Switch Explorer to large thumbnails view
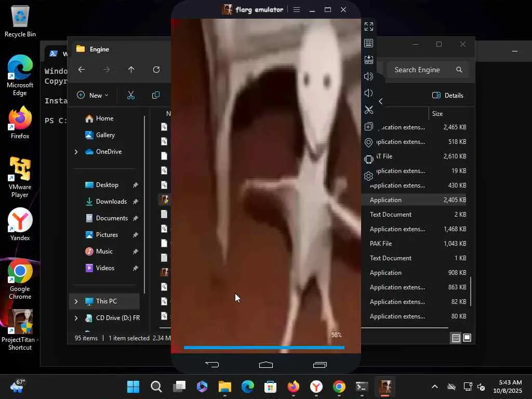This screenshot has height=399, width=532. pyautogui.click(x=467, y=338)
